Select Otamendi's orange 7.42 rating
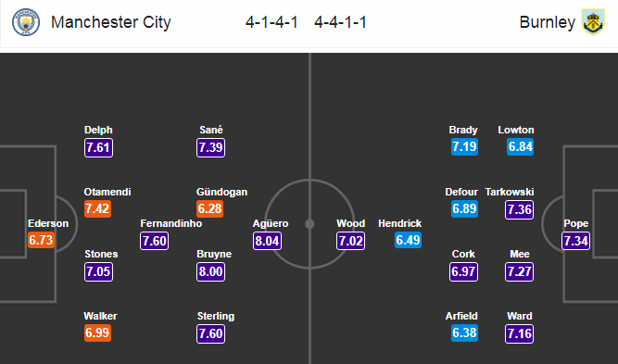 click(97, 208)
